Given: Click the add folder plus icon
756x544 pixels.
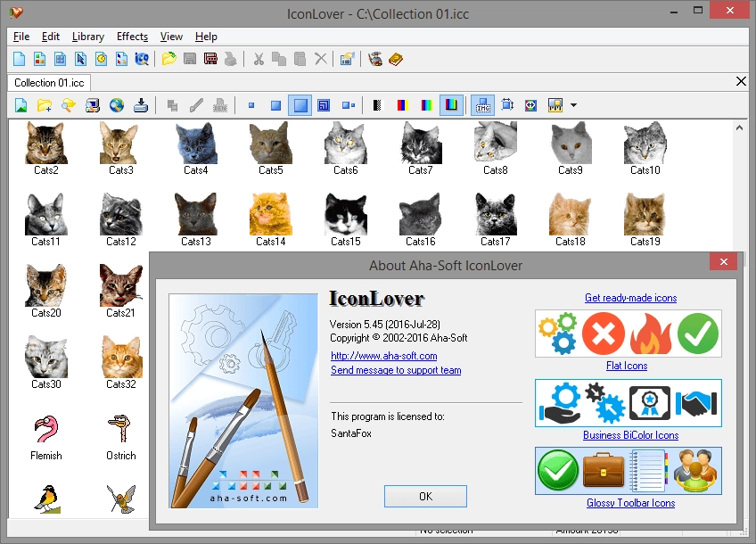Looking at the screenshot, I should (x=45, y=105).
